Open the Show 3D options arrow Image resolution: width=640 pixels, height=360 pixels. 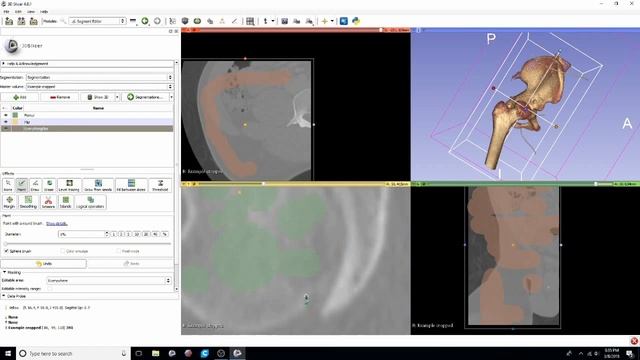point(117,97)
